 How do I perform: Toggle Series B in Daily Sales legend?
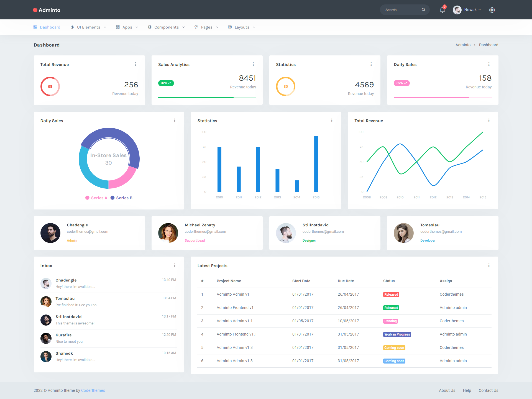pos(121,198)
